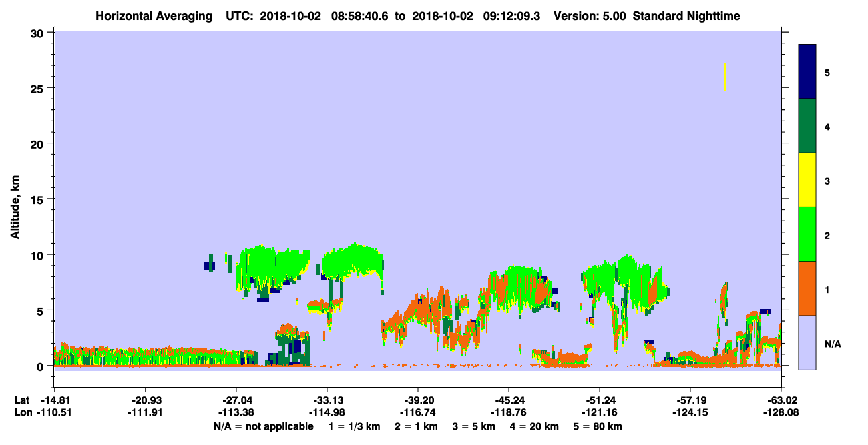
Task: Click the lavender N/A colorbar segment
Action: [807, 342]
